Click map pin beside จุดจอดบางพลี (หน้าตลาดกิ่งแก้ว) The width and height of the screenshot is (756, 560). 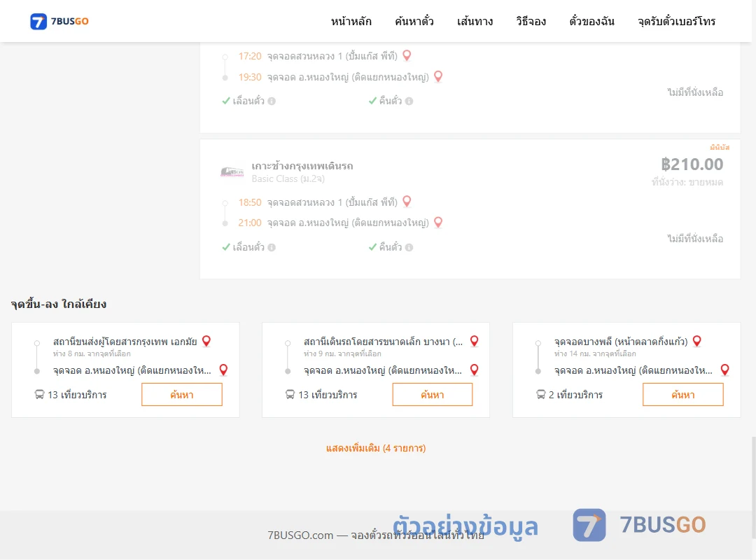[697, 341]
